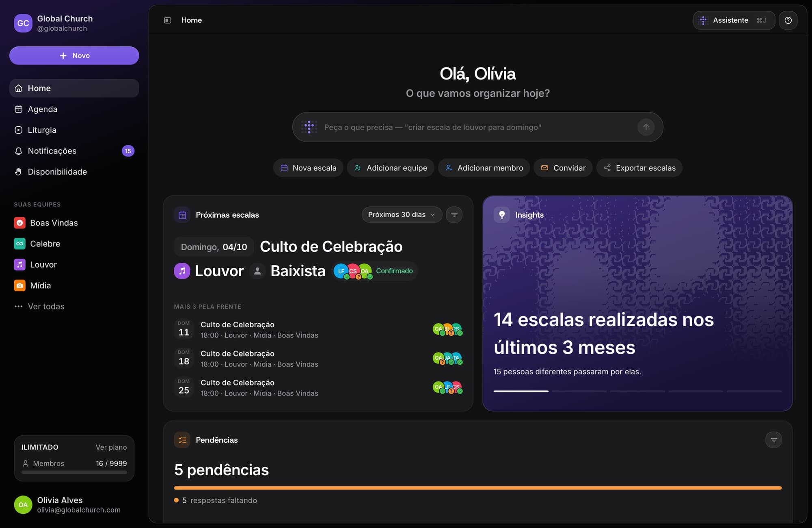Focus the assistant prompt input field
The image size is (812, 528).
click(478, 127)
